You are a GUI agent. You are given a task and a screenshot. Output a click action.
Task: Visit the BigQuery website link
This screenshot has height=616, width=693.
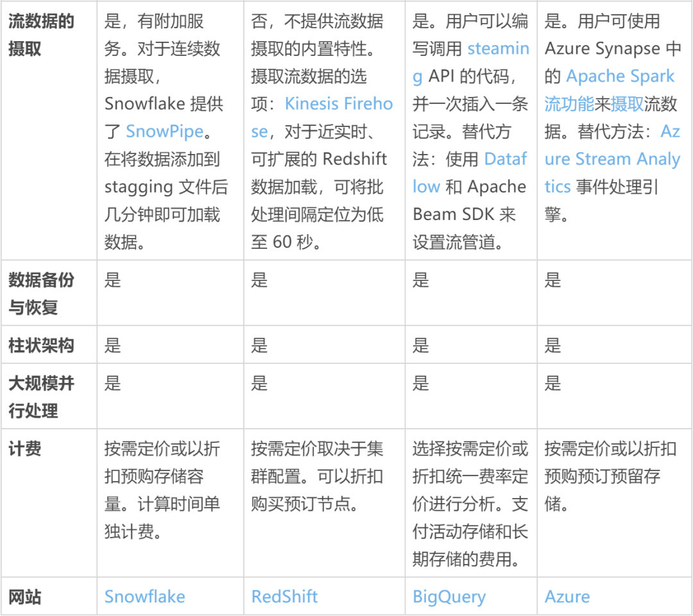(449, 597)
